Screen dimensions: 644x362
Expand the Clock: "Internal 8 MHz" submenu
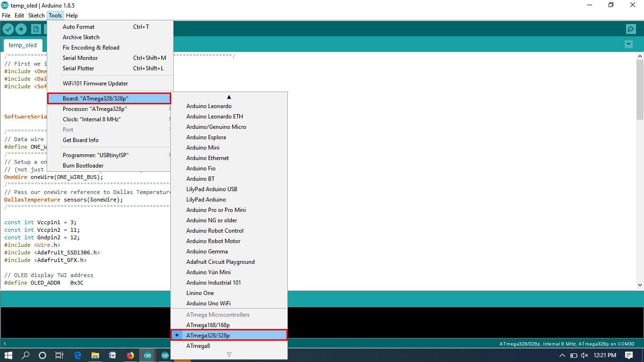tap(110, 119)
